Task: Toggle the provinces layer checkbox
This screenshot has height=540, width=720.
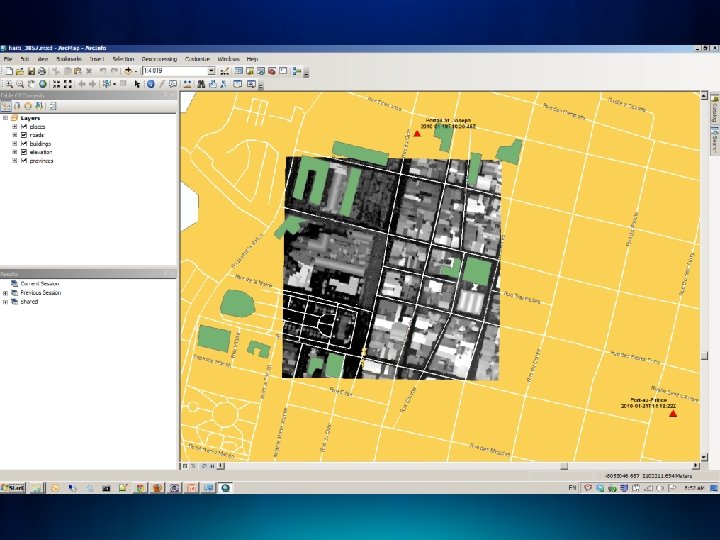Action: point(24,161)
